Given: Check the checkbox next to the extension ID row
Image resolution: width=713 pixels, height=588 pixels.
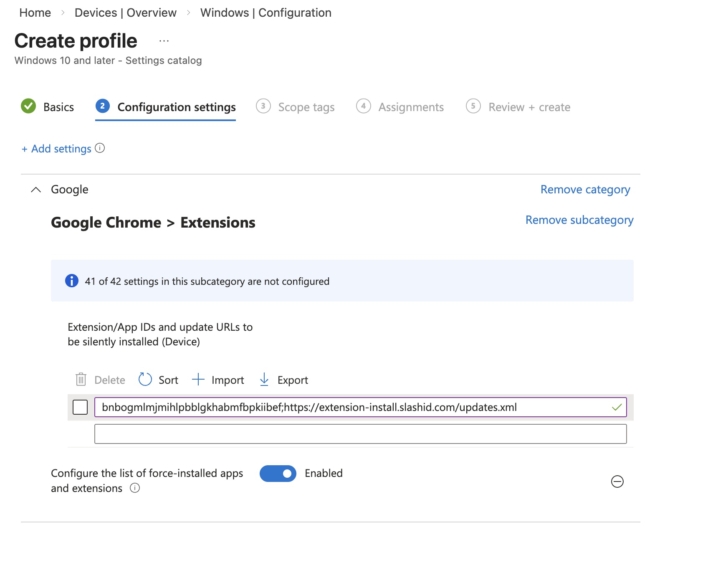Looking at the screenshot, I should click(80, 408).
